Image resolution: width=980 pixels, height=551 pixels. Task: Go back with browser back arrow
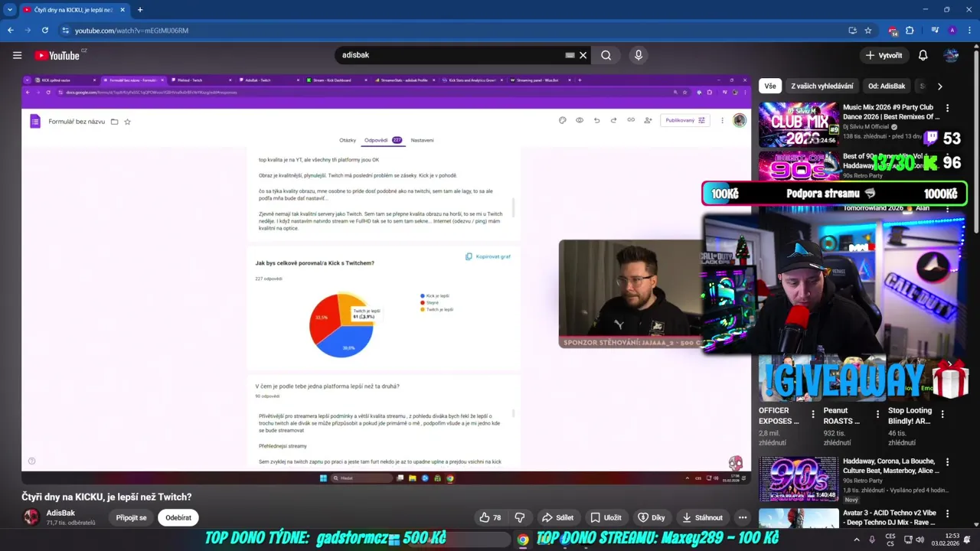(x=10, y=30)
